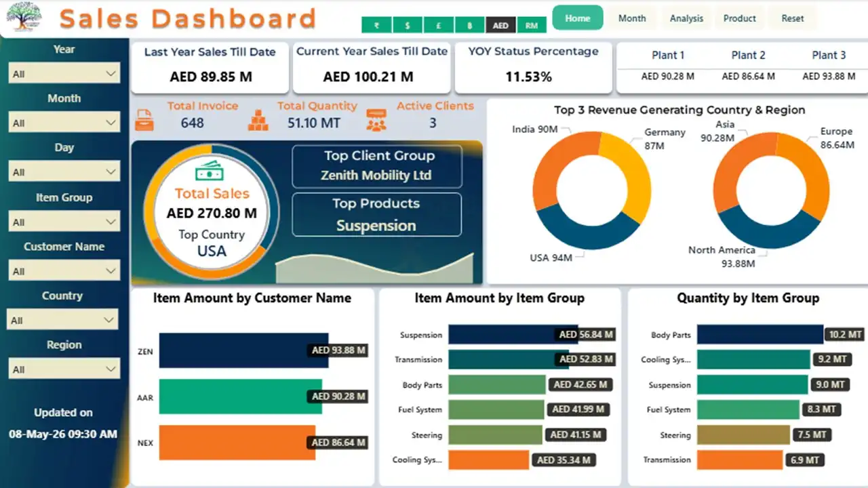Click the Cooling Sys bar in Quantity chart
Screen dimensions: 868x488
(753, 359)
